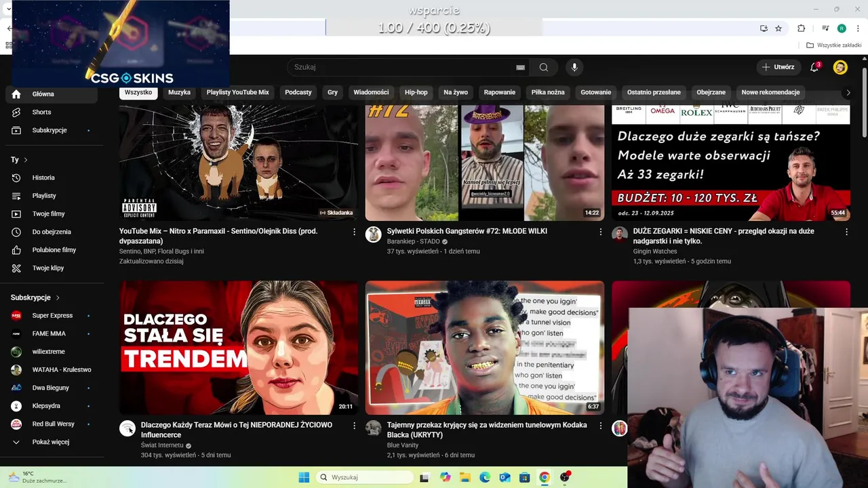The image size is (868, 488).
Task: Open Twoje klipy in the sidebar
Action: click(x=52, y=268)
